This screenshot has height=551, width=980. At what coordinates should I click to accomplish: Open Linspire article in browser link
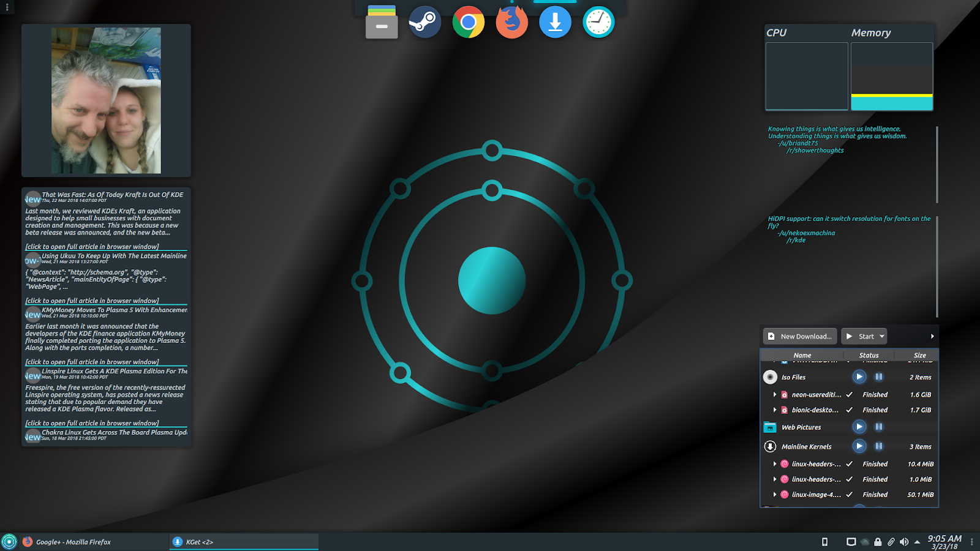coord(92,423)
